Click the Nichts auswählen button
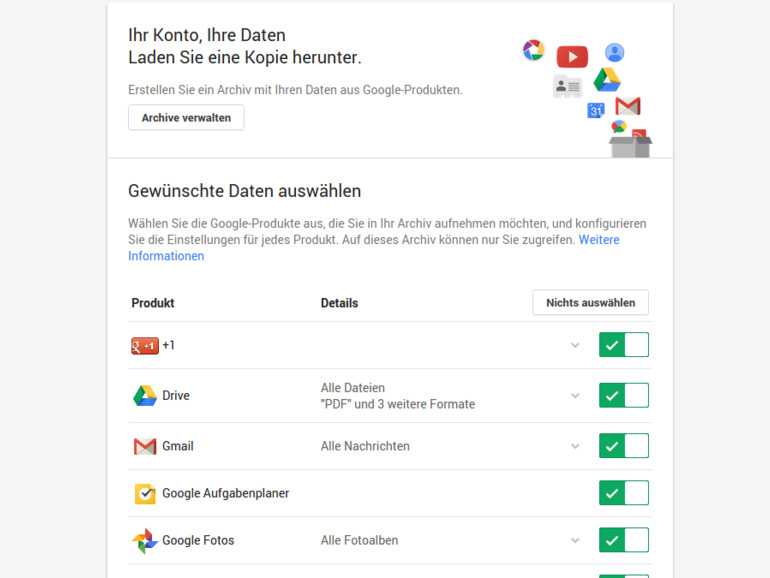Screen dimensions: 770x578 [x=590, y=303]
